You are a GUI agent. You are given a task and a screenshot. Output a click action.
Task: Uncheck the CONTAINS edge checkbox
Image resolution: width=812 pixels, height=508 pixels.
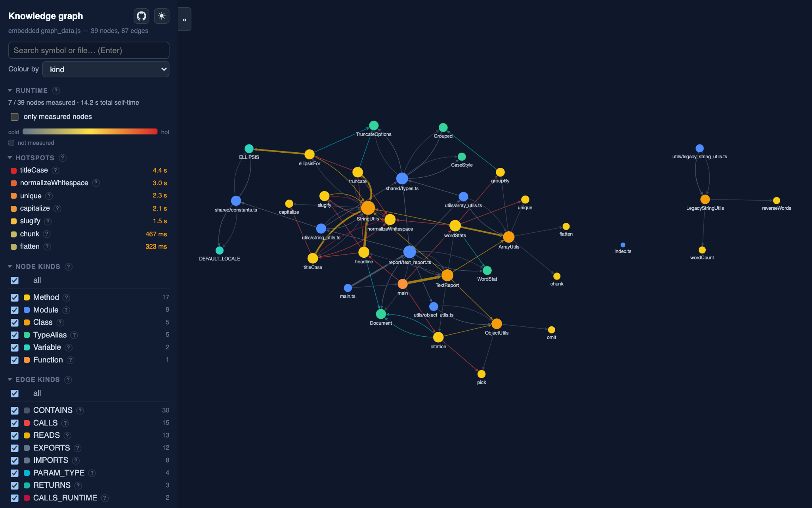click(x=15, y=410)
